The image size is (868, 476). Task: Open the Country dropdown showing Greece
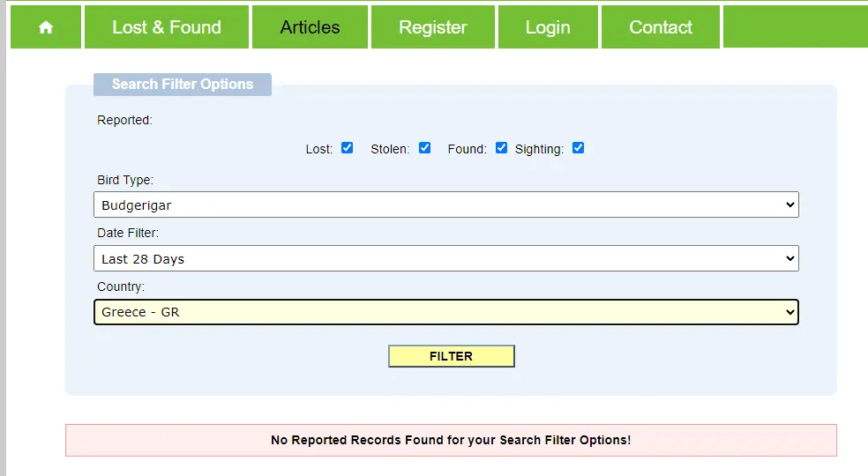point(446,312)
